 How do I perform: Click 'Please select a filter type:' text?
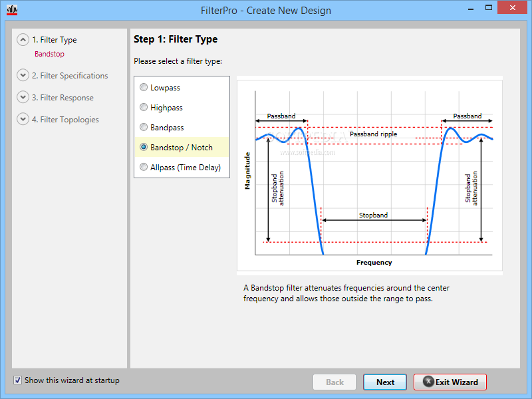178,61
